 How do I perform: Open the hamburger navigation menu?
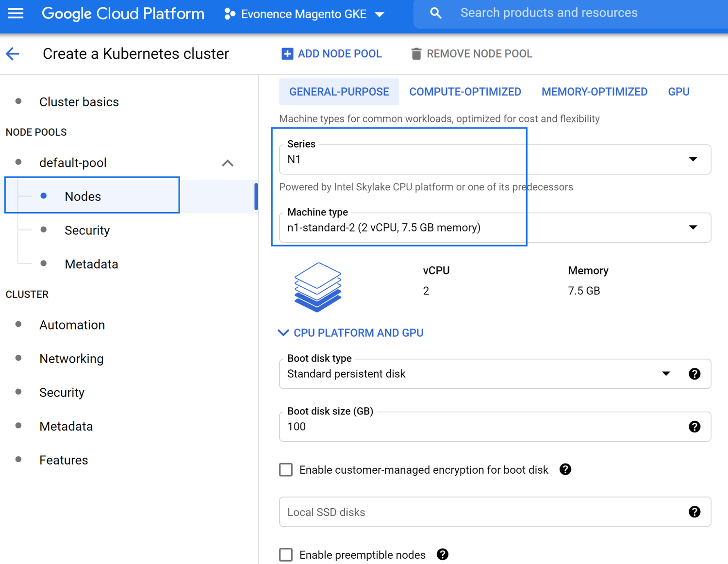click(16, 13)
